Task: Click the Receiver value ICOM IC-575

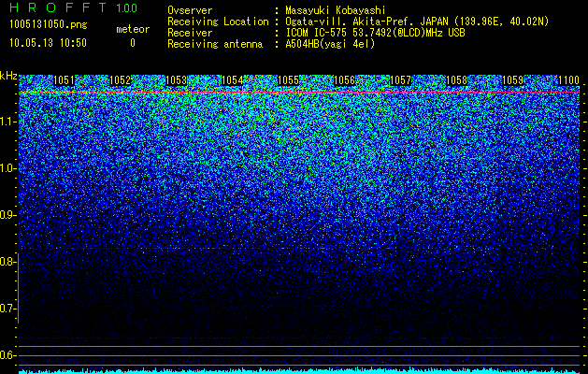Action: (317, 33)
